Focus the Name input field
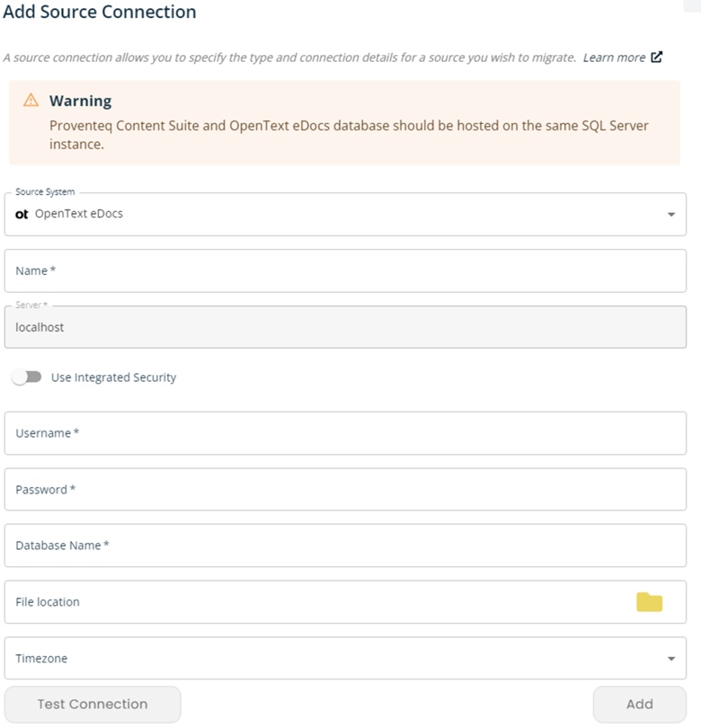Screen dimensions: 701x728 345,271
